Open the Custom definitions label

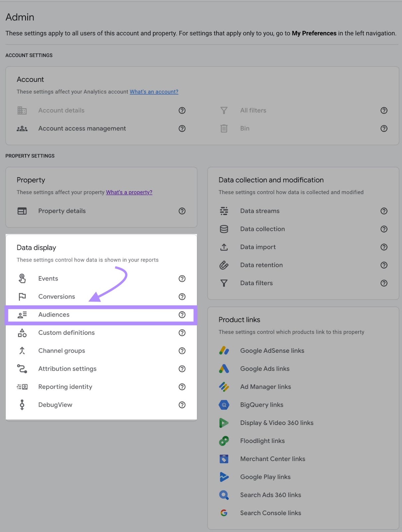(67, 332)
